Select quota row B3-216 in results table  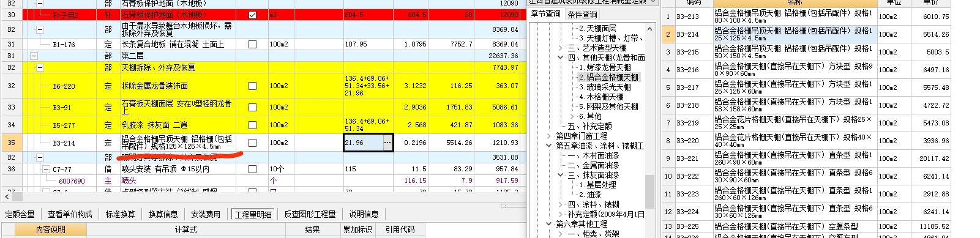click(806, 70)
